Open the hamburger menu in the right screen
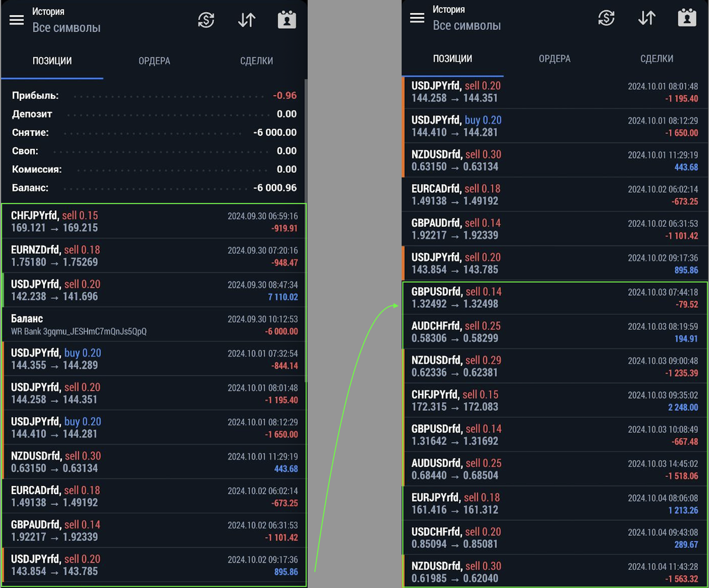 (x=417, y=18)
